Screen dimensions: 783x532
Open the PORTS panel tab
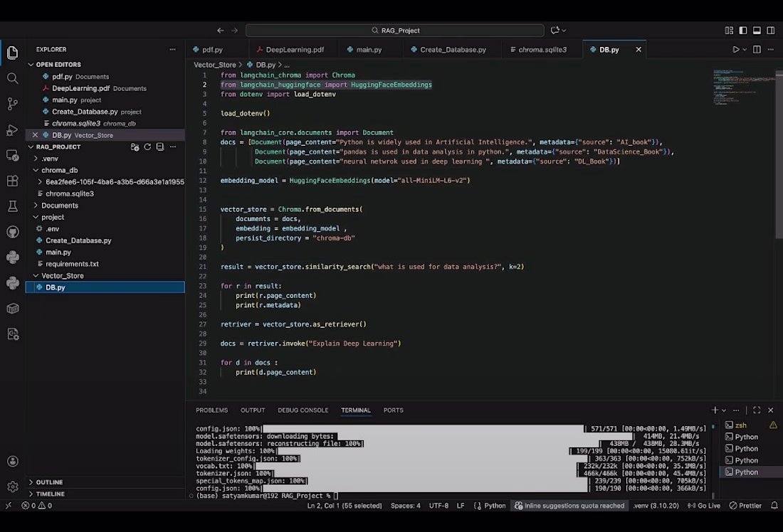394,410
